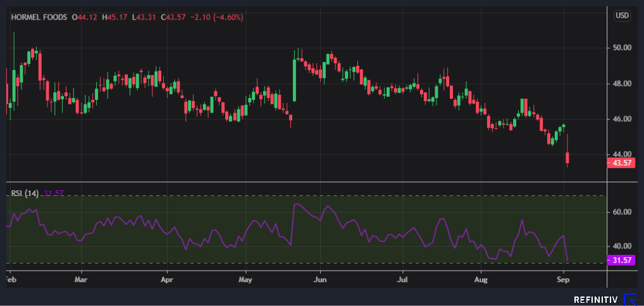Click the Jun date axis label
The width and height of the screenshot is (644, 306).
[x=320, y=279]
